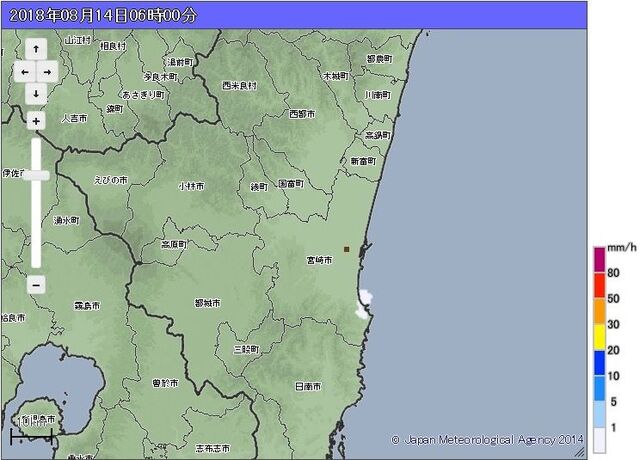
Task: Click the 相良村 map label
Action: tap(113, 46)
